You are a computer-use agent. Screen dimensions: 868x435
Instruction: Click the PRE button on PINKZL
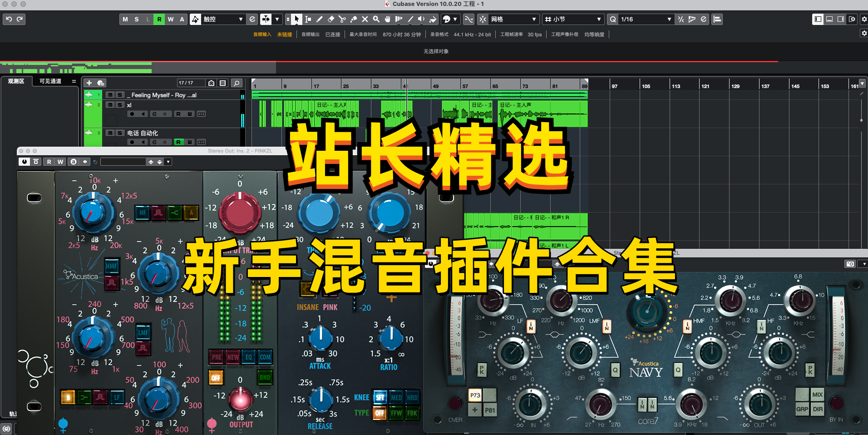coord(217,357)
